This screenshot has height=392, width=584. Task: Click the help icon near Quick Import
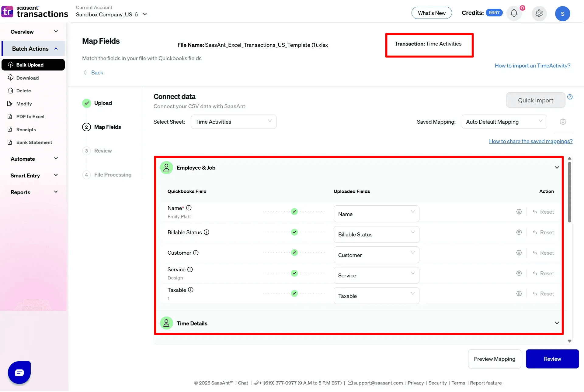click(x=570, y=97)
